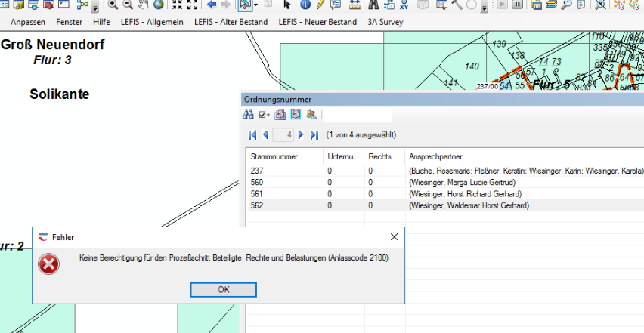Open the 3A Survey menu
The image size is (644, 333).
click(x=385, y=22)
